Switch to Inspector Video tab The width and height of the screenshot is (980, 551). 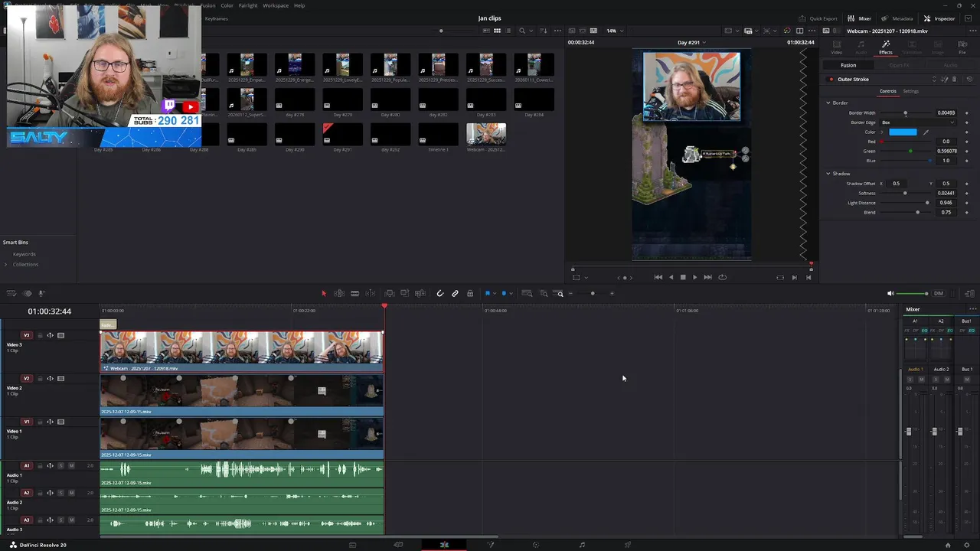[837, 47]
